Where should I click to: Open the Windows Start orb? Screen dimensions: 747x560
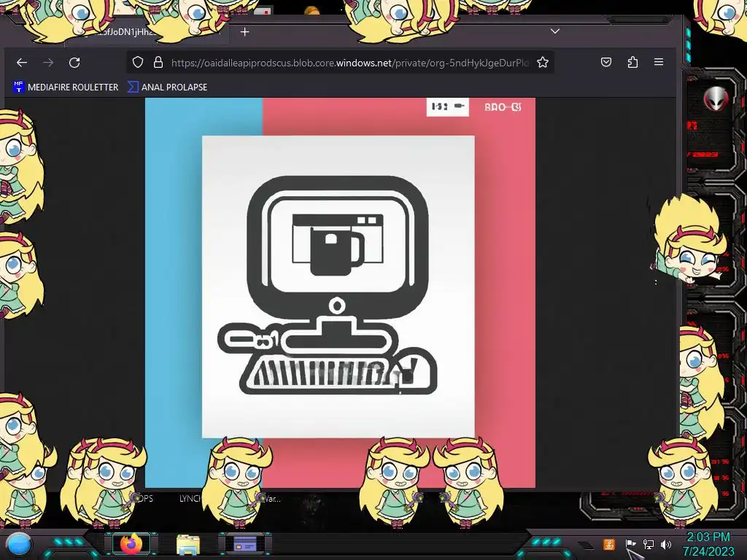[19, 545]
